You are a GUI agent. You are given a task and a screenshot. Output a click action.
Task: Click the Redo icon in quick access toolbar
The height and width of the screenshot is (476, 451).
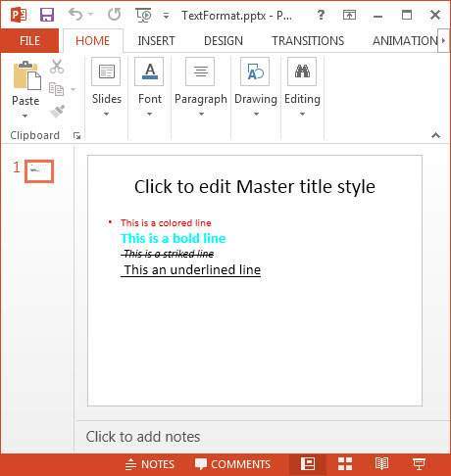tap(114, 15)
